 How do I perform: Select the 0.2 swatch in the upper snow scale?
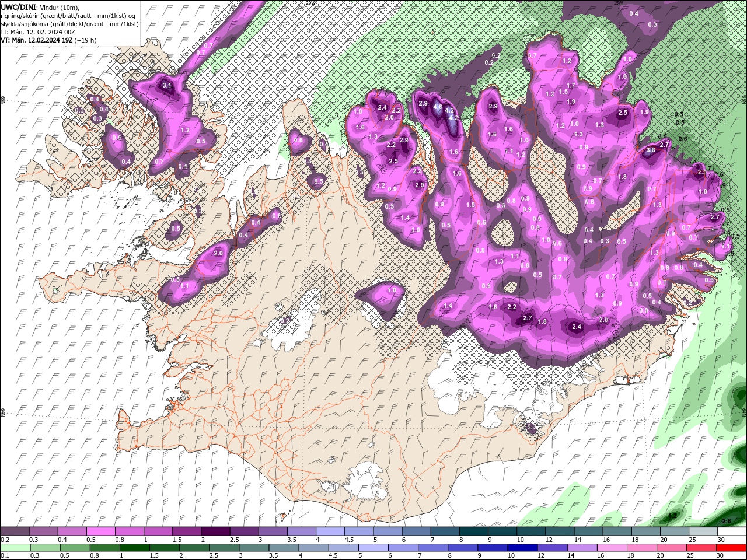[15, 531]
